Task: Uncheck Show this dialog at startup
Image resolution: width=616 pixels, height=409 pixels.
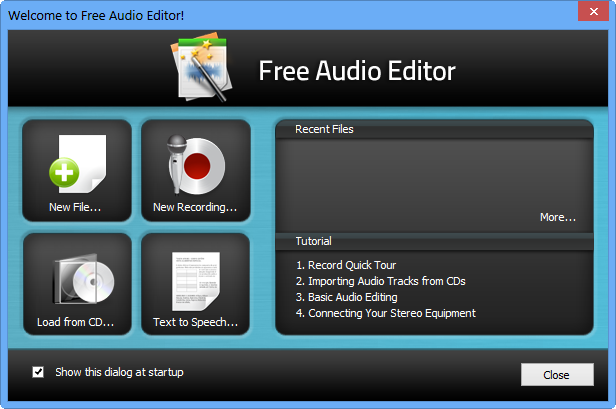Action: 38,372
